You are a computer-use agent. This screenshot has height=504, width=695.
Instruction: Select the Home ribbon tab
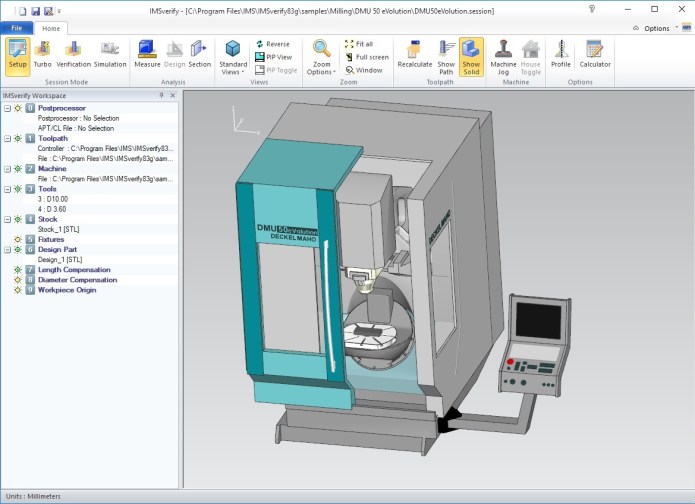(x=51, y=28)
